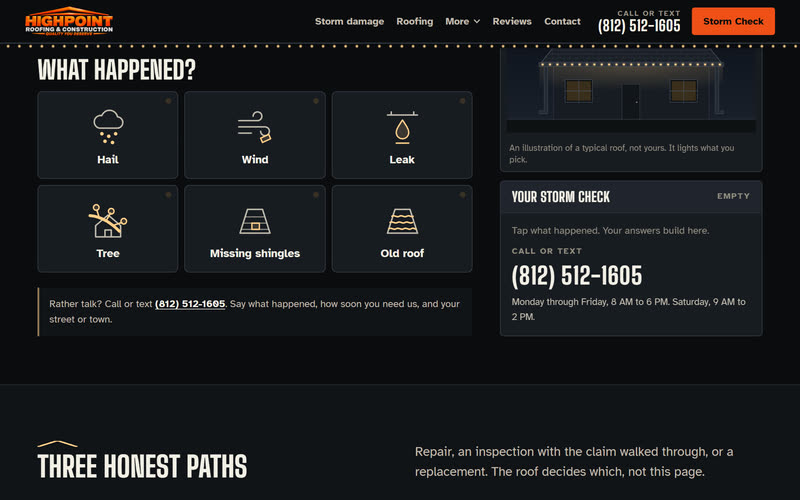Viewport: 800px width, 500px height.
Task: Click the underlined phone link in Rather talk note
Action: tap(190, 304)
